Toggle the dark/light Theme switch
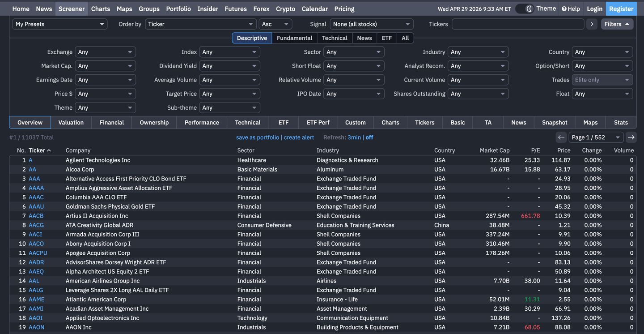Screen dimensions: 644x334 525,9
